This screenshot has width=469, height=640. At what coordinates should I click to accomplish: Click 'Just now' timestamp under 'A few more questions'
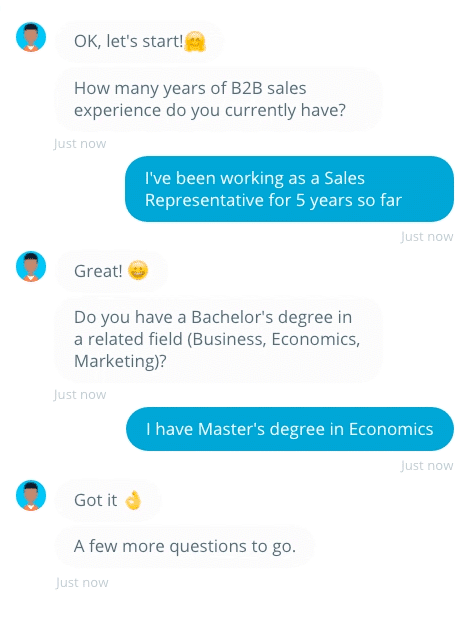(x=82, y=582)
